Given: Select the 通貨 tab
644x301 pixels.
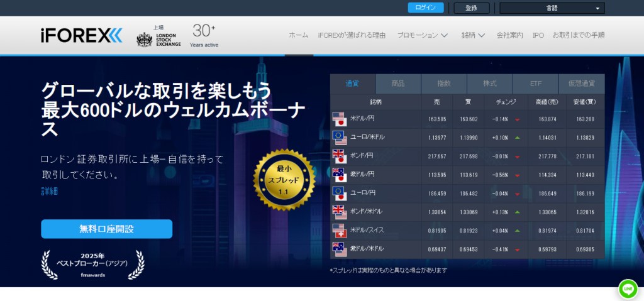Looking at the screenshot, I should point(352,84).
